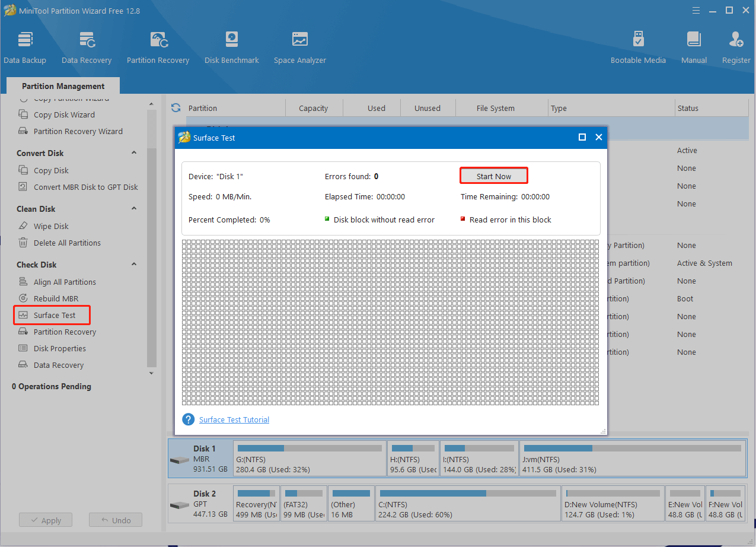
Task: Sort by the Type column header
Action: (x=612, y=108)
